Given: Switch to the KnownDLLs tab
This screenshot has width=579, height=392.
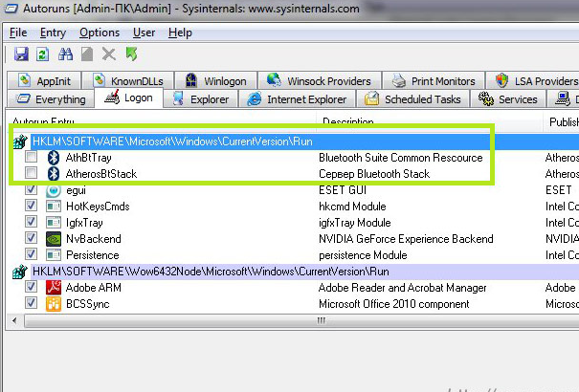Looking at the screenshot, I should 128,80.
